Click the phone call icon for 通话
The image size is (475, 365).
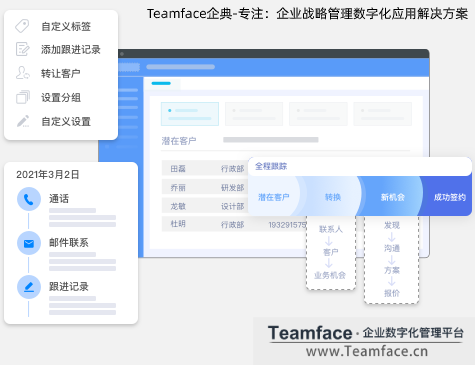pyautogui.click(x=29, y=199)
